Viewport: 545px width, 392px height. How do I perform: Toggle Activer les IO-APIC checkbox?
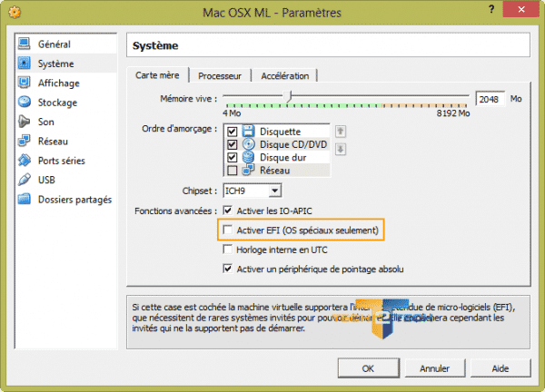tap(228, 211)
